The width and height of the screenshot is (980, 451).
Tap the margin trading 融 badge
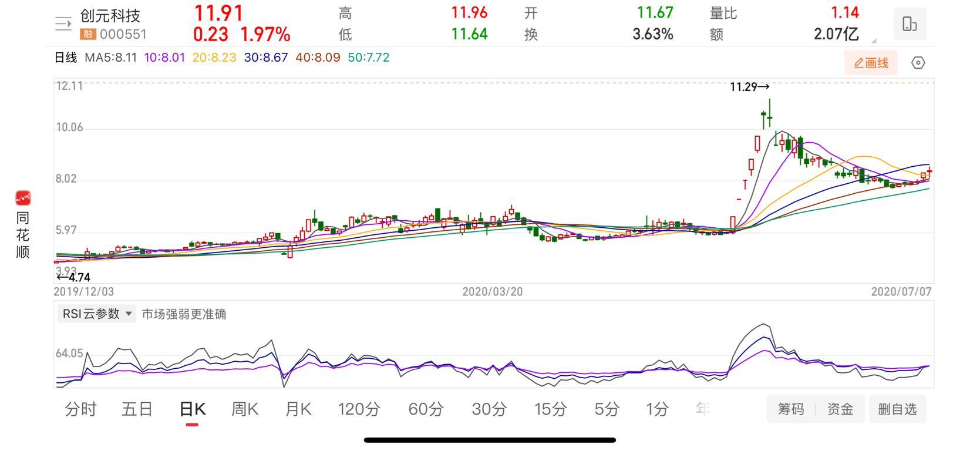click(87, 34)
